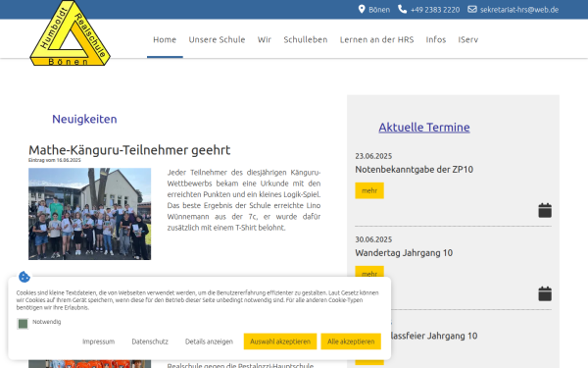Click the date 23.06.2025
The height and width of the screenshot is (368, 588).
coord(373,156)
